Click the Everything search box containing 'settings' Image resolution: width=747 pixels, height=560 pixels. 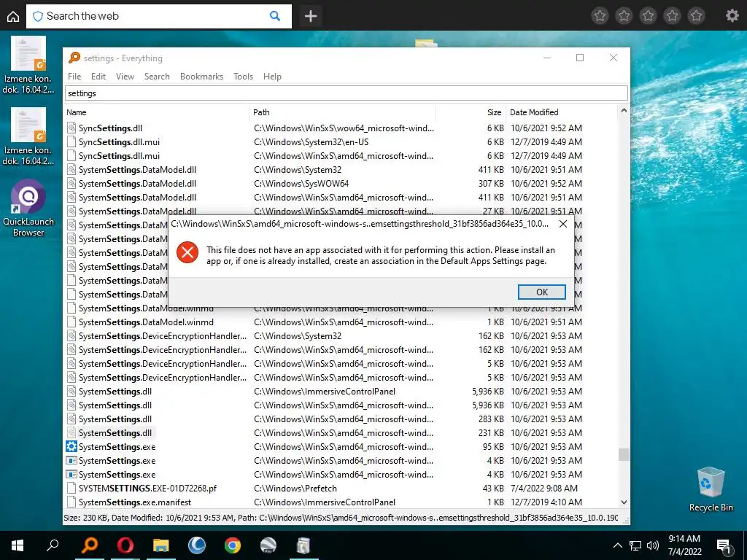[347, 93]
